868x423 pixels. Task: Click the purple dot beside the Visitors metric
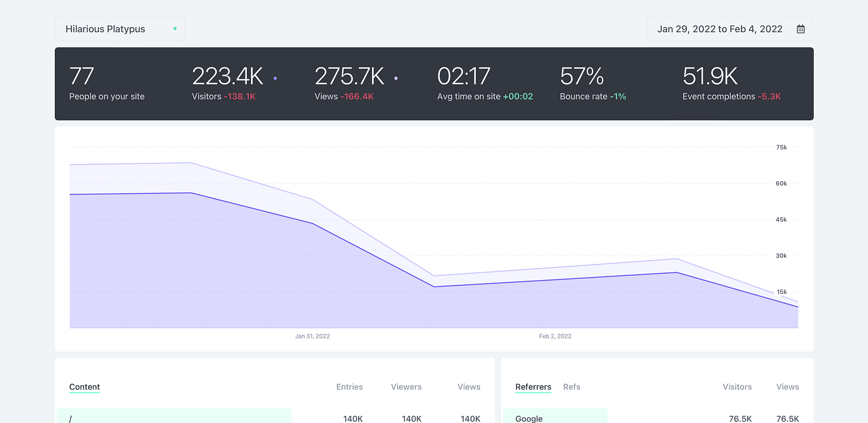[x=275, y=77]
